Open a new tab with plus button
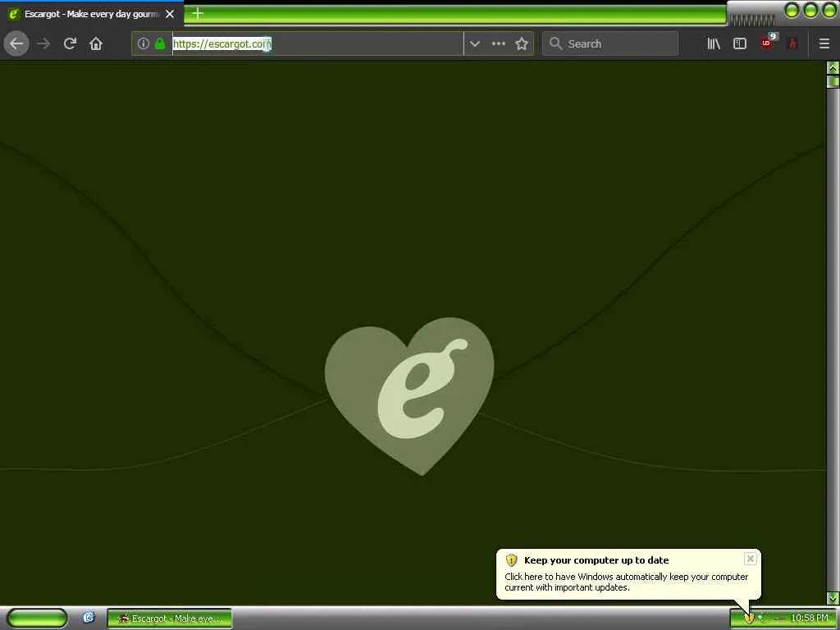This screenshot has height=630, width=840. 198,13
